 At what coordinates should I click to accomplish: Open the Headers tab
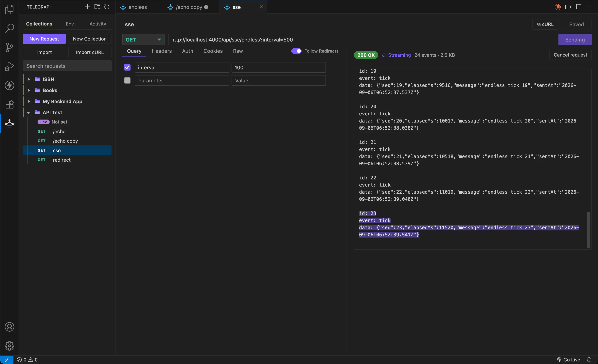pyautogui.click(x=162, y=51)
